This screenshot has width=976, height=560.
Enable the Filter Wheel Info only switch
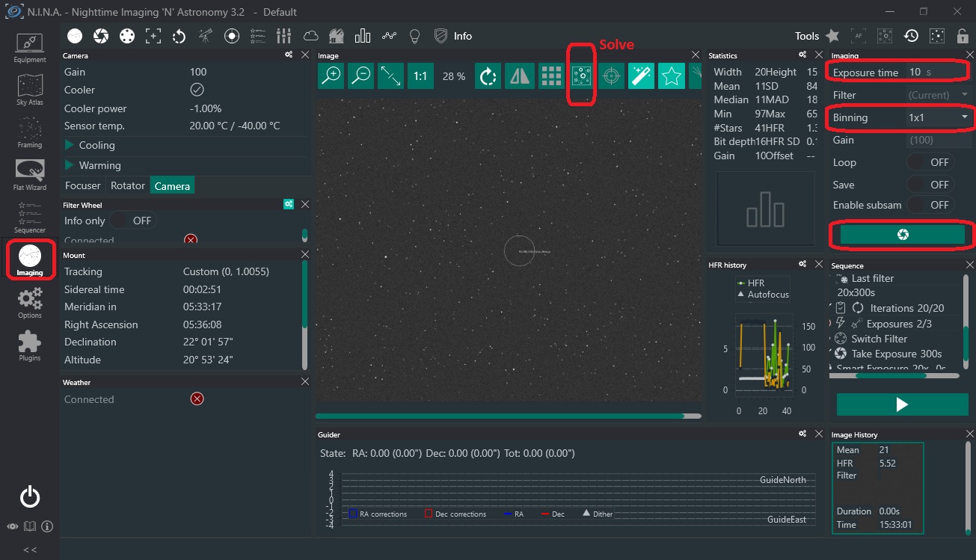132,221
